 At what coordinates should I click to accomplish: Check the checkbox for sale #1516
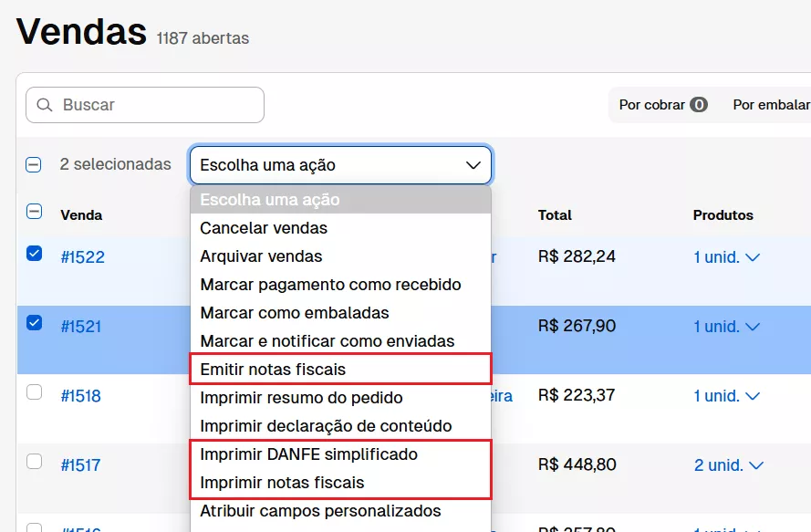[34, 526]
